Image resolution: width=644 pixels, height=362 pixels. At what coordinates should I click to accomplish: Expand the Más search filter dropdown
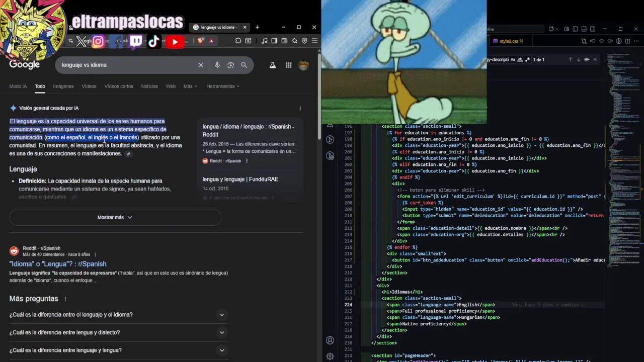coord(190,86)
